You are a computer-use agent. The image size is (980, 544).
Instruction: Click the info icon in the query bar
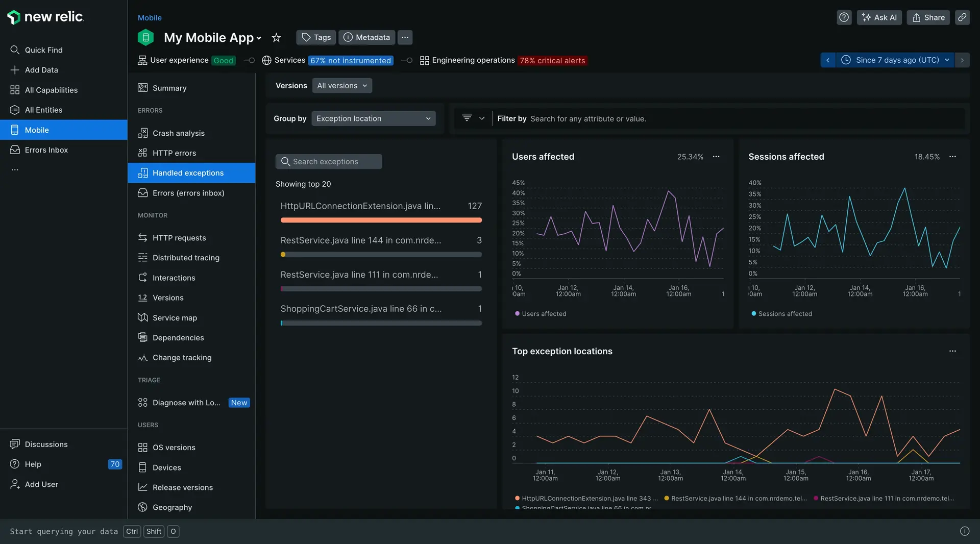(x=964, y=531)
